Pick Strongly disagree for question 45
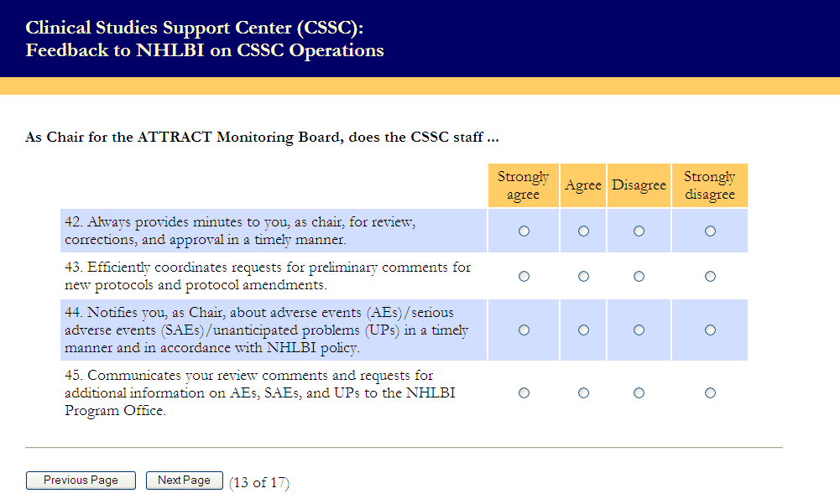 [x=710, y=392]
